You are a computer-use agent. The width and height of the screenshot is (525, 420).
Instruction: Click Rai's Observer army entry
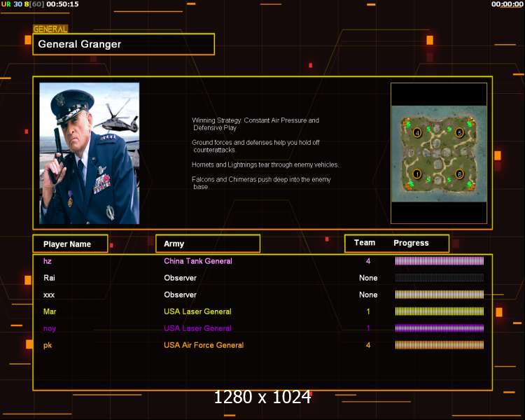(180, 278)
